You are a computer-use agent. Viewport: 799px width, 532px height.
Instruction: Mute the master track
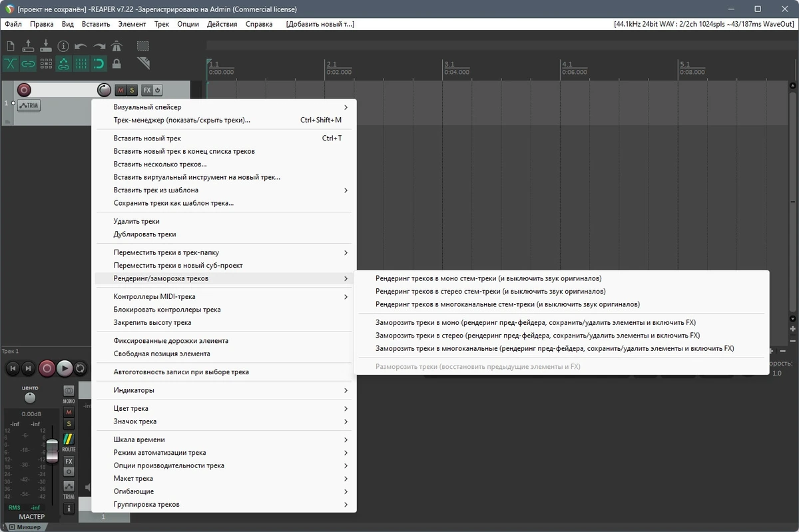(69, 413)
